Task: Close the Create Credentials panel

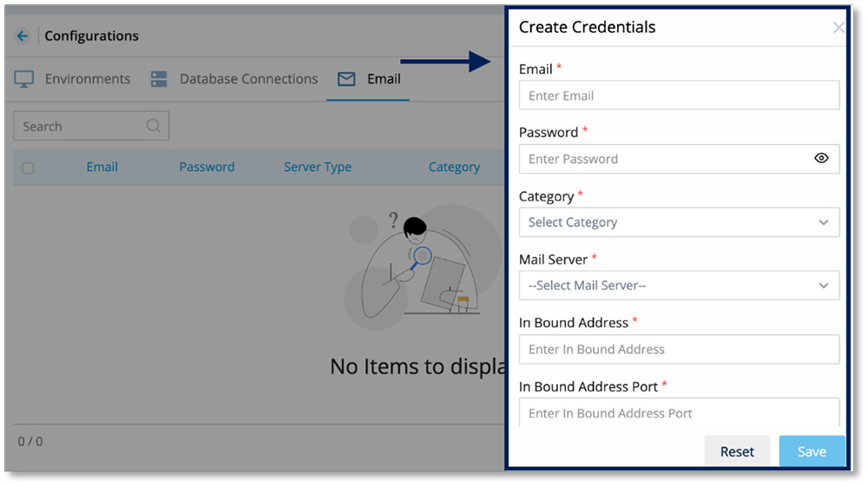Action: 838,28
